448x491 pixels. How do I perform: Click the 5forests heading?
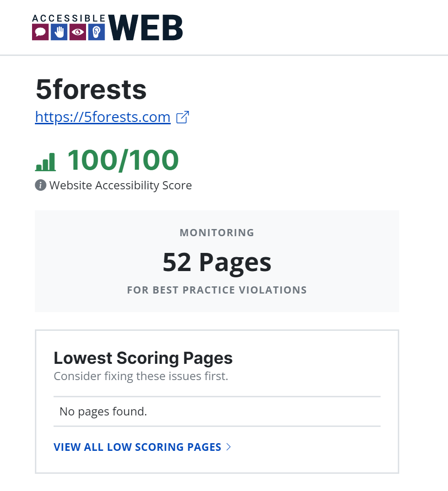pos(91,89)
